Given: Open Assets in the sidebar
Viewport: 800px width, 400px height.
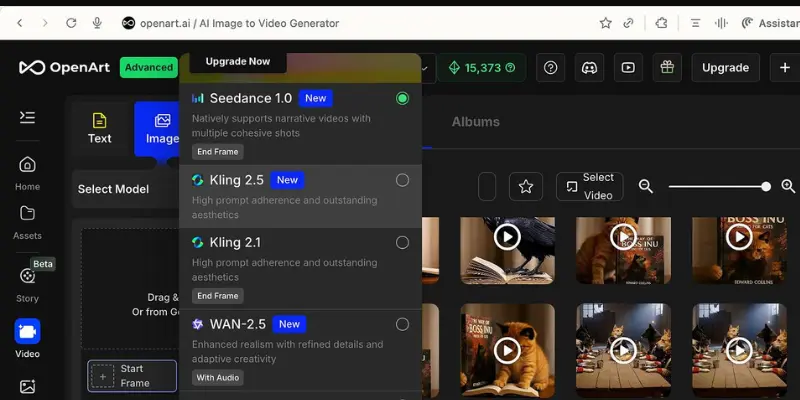Looking at the screenshot, I should (27, 222).
